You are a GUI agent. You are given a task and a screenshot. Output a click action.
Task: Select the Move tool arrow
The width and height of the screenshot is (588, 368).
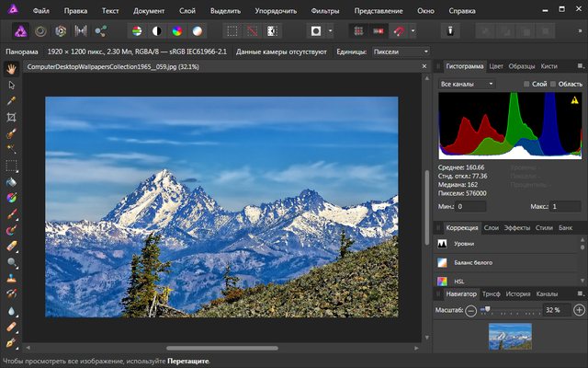click(10, 84)
